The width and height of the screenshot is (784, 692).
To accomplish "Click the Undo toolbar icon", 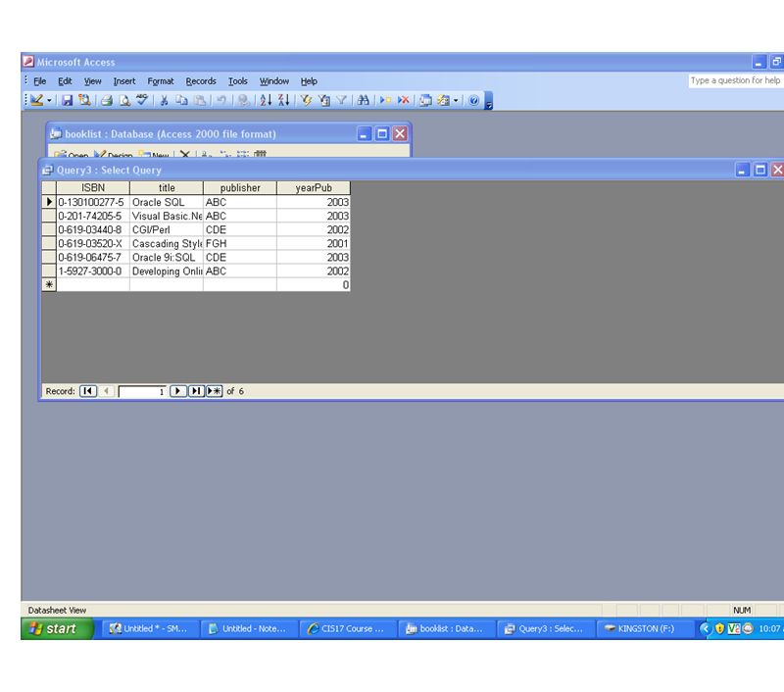I will click(221, 101).
